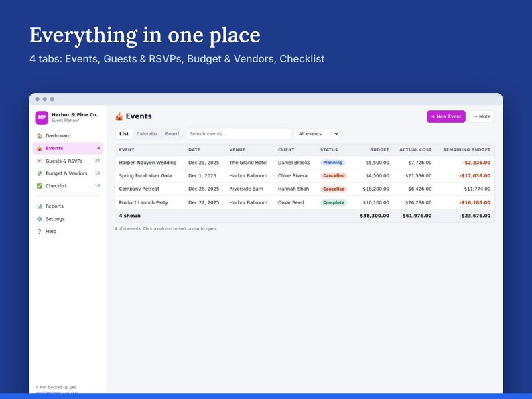Open Budget & Vendors section
This screenshot has width=532, height=399.
(68, 173)
